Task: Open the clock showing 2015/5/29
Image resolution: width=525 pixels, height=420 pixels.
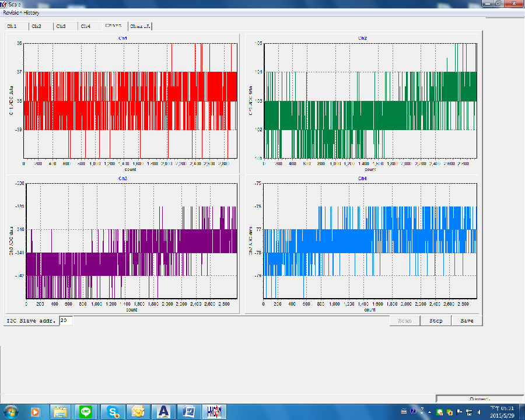Action: pos(502,412)
